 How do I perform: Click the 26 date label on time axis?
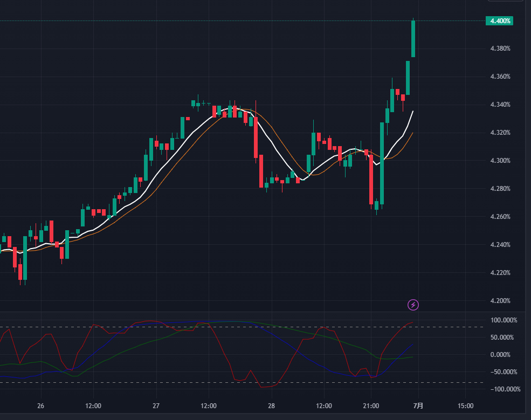click(x=40, y=406)
